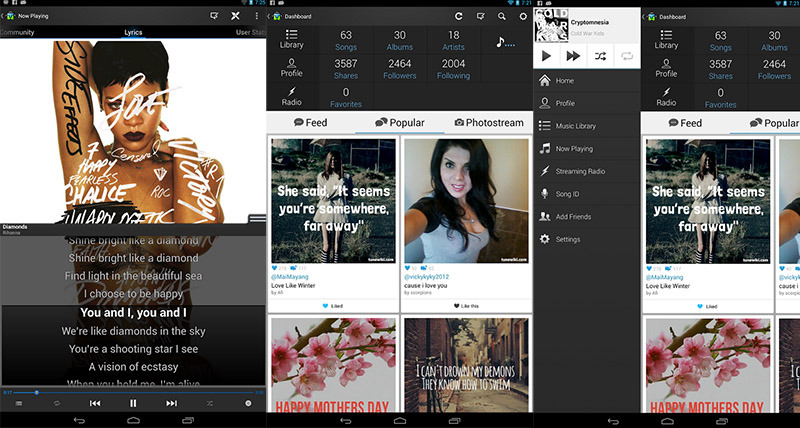The width and height of the screenshot is (800, 428).
Task: Click the refresh icon in Dashboard header
Action: click(459, 16)
